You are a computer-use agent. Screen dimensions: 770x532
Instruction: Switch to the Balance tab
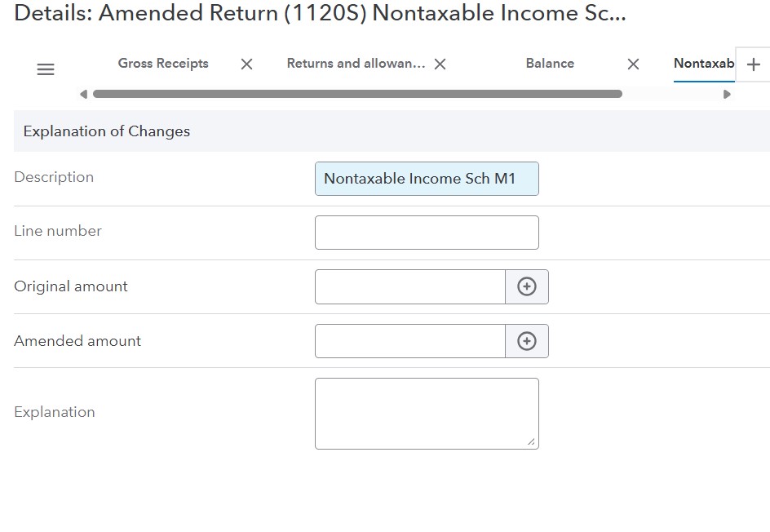[x=549, y=64]
